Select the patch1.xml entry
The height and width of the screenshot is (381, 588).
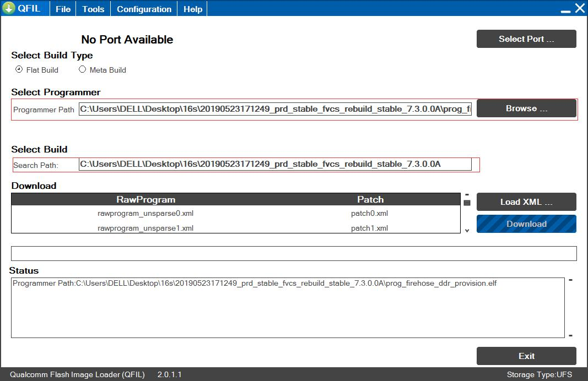click(369, 228)
